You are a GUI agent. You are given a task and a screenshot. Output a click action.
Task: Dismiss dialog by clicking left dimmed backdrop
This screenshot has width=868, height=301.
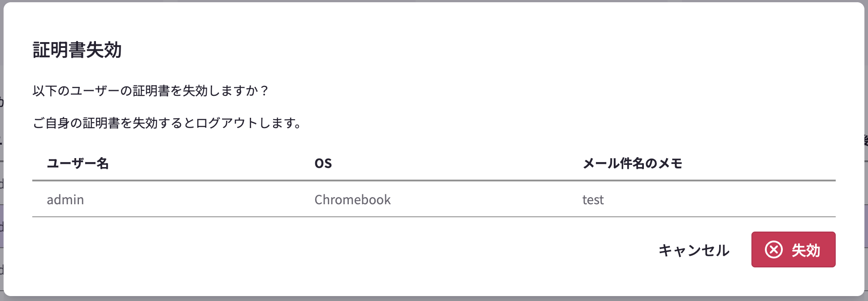pos(1,150)
